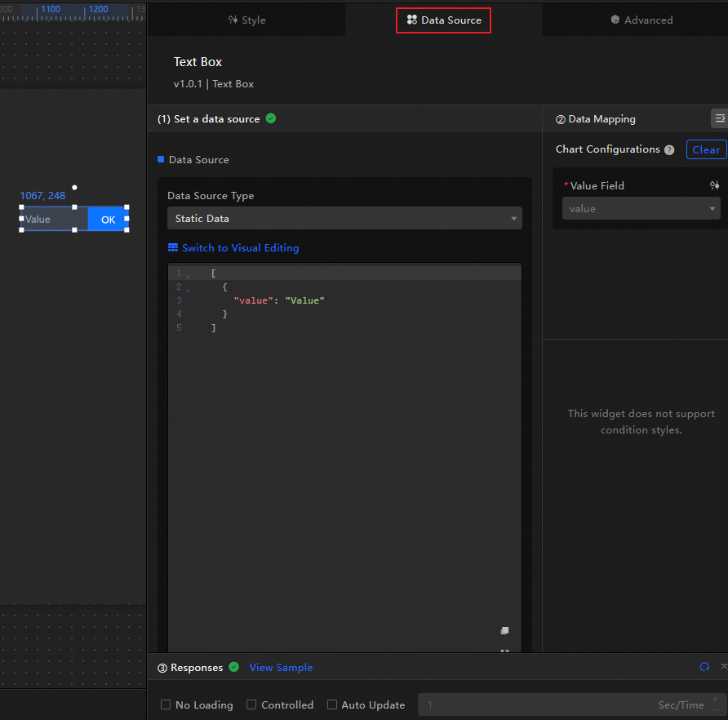Click the table icon beside Visual Editing
The height and width of the screenshot is (720, 728).
[x=173, y=247]
